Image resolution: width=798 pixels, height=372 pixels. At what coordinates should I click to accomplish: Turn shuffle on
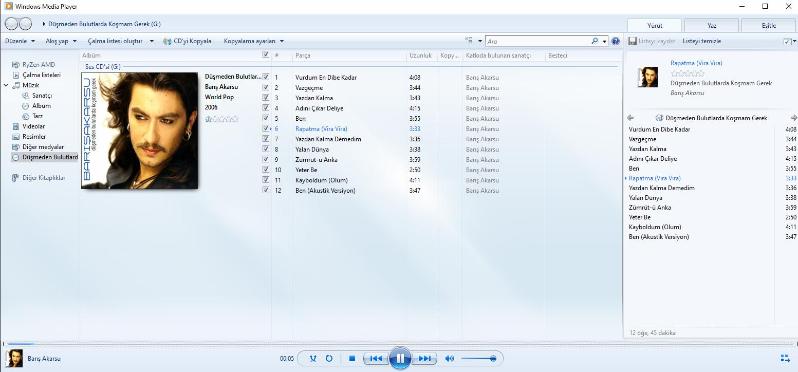click(313, 358)
